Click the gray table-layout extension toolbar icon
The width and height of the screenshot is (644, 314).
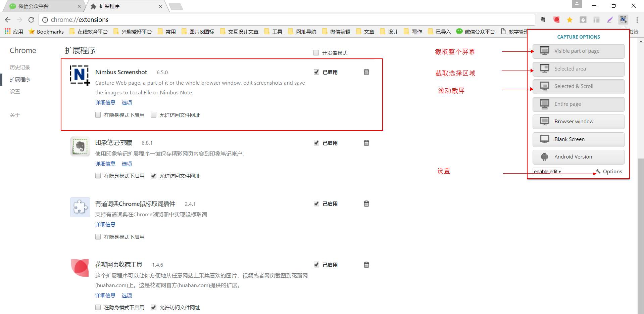click(x=596, y=20)
